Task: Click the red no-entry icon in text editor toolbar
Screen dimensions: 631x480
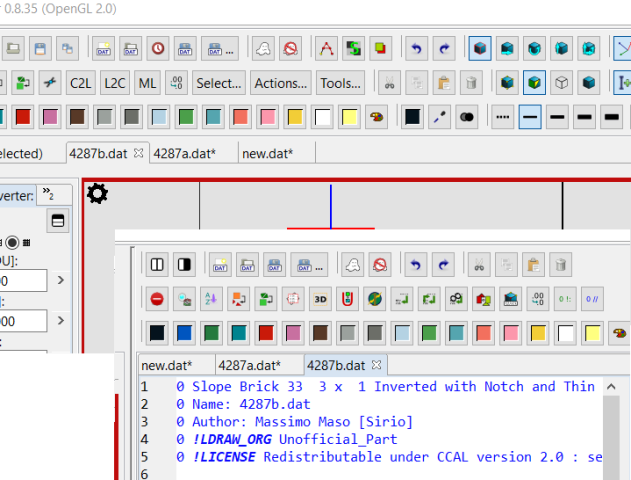Action: point(158,298)
